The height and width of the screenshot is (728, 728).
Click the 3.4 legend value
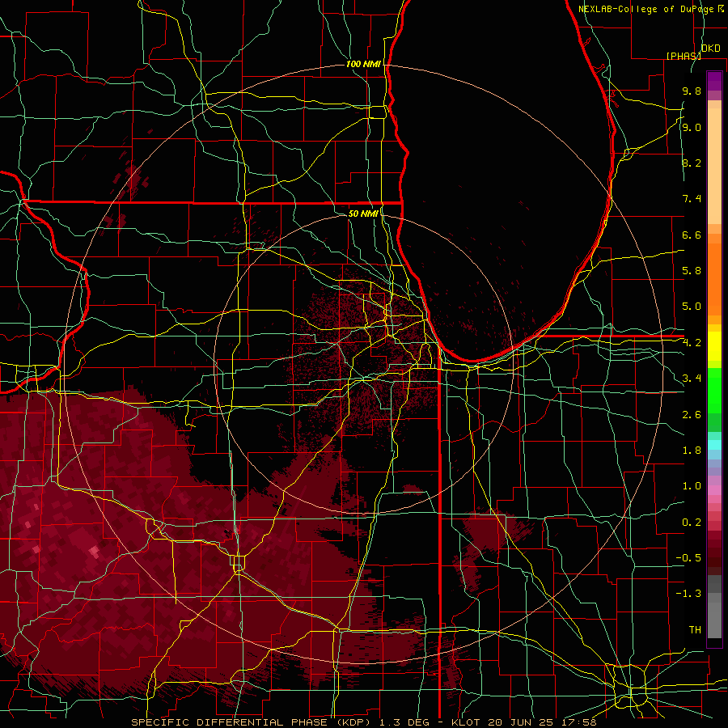point(692,379)
